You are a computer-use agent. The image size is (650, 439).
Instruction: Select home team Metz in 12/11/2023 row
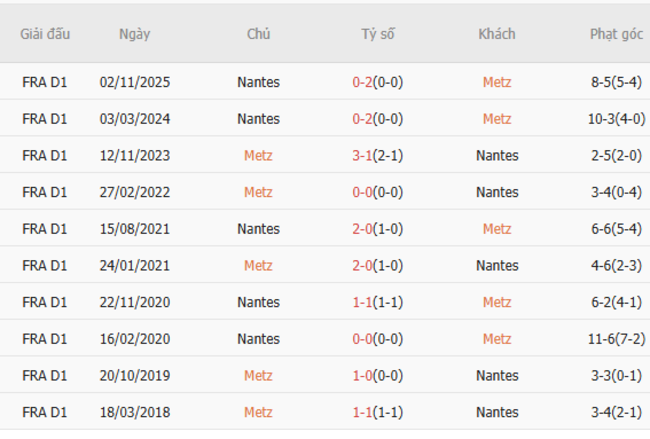pyautogui.click(x=258, y=155)
